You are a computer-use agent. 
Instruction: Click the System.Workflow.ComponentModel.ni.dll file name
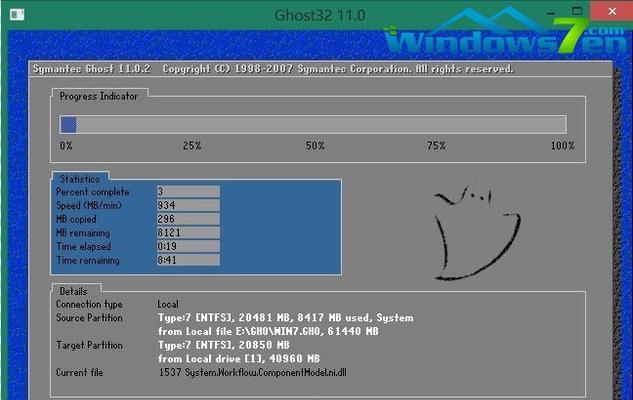point(266,373)
